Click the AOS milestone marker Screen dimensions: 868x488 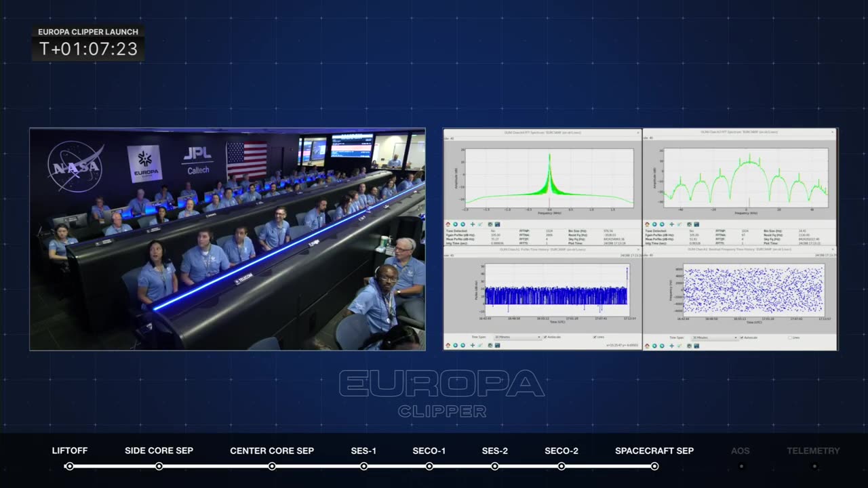[x=741, y=466]
